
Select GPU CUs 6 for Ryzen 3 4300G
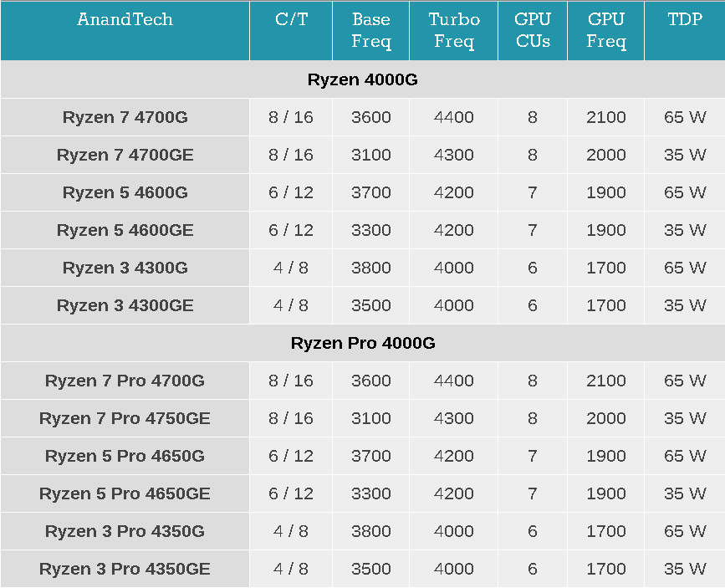pos(533,268)
